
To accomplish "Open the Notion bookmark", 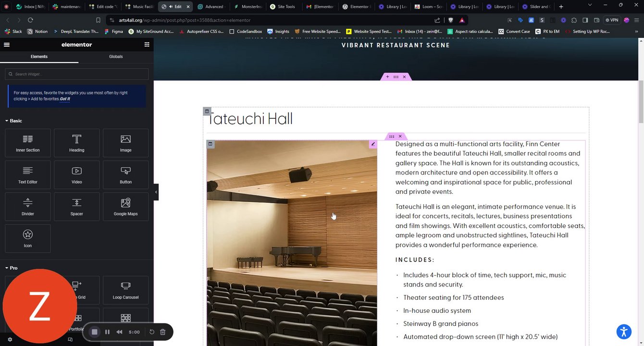I will (37, 31).
